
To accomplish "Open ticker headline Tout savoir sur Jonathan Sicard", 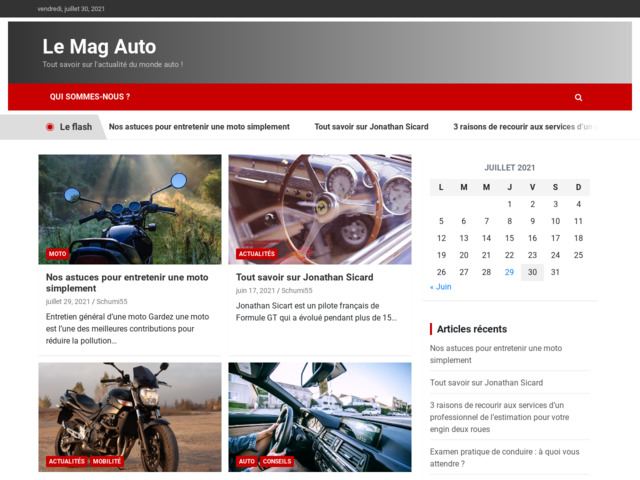I will click(371, 127).
